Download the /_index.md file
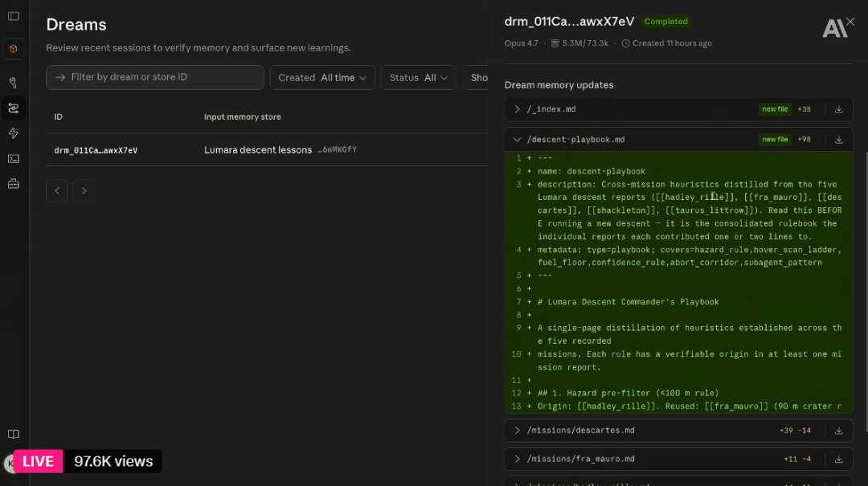Screen dimensions: 868x486 (x=838, y=109)
